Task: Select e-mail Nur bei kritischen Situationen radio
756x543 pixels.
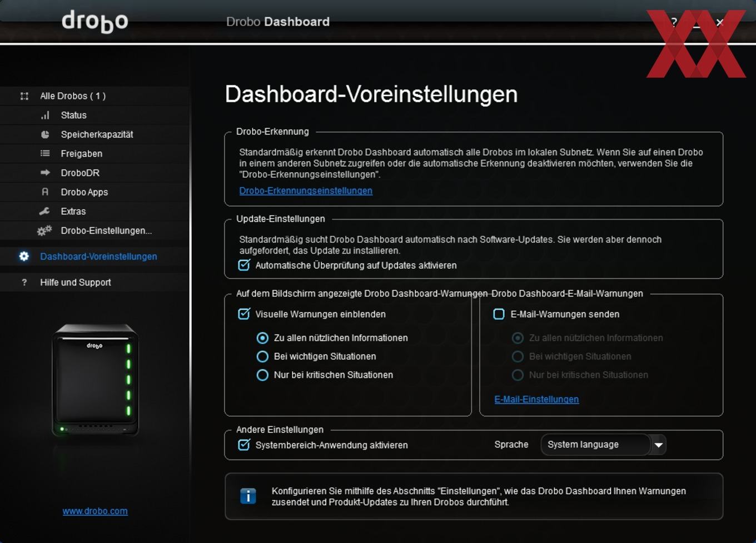Action: 518,375
